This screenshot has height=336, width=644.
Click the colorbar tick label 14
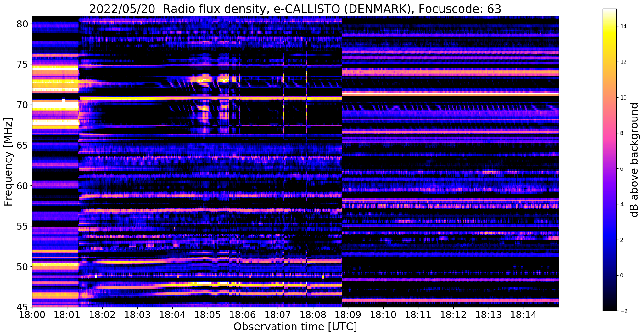point(623,26)
